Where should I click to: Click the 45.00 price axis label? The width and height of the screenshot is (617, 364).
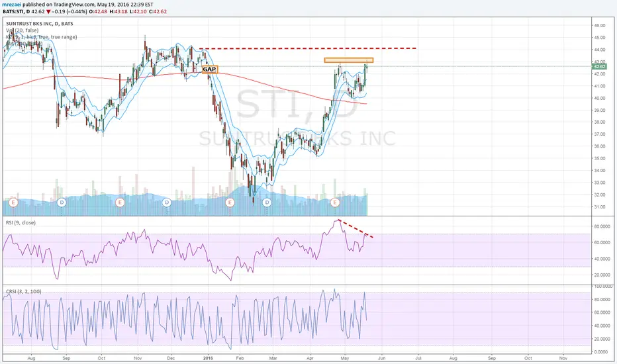point(600,38)
